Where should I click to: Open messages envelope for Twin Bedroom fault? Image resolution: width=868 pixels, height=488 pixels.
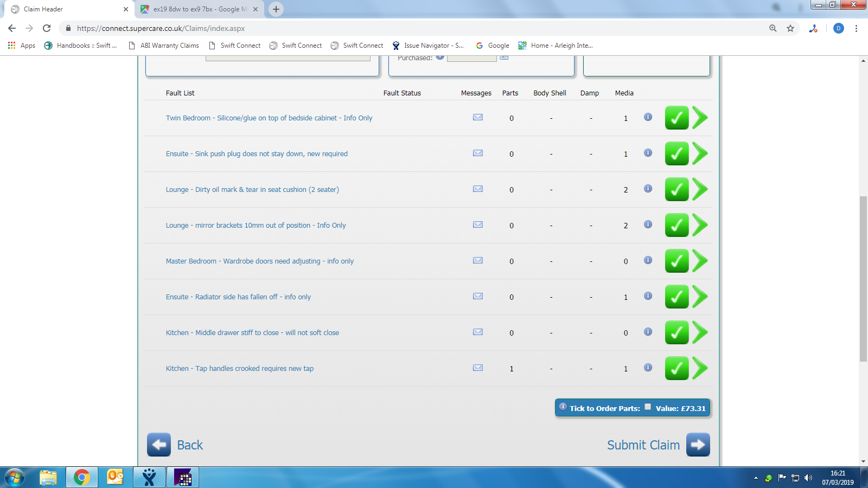coord(477,117)
